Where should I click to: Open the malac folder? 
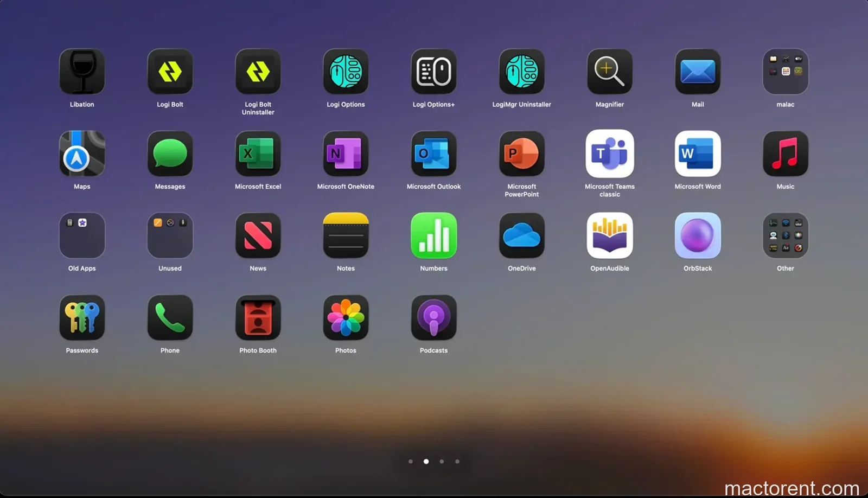[786, 72]
